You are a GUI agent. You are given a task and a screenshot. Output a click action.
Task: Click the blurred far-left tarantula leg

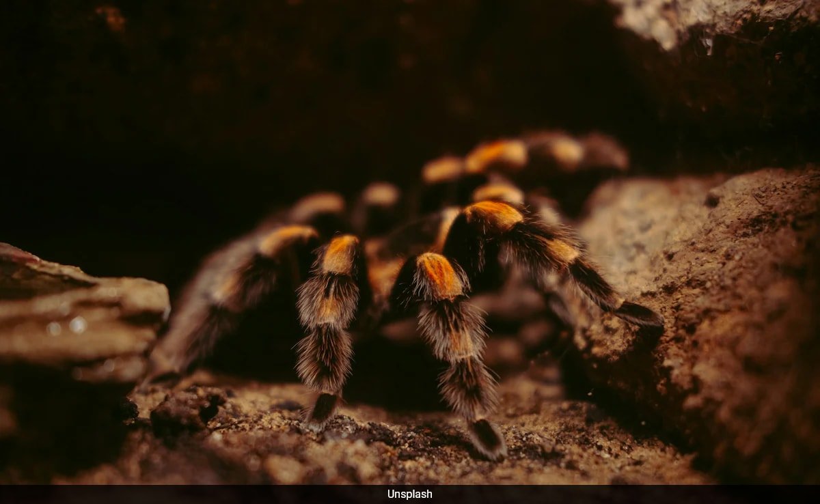click(x=205, y=321)
